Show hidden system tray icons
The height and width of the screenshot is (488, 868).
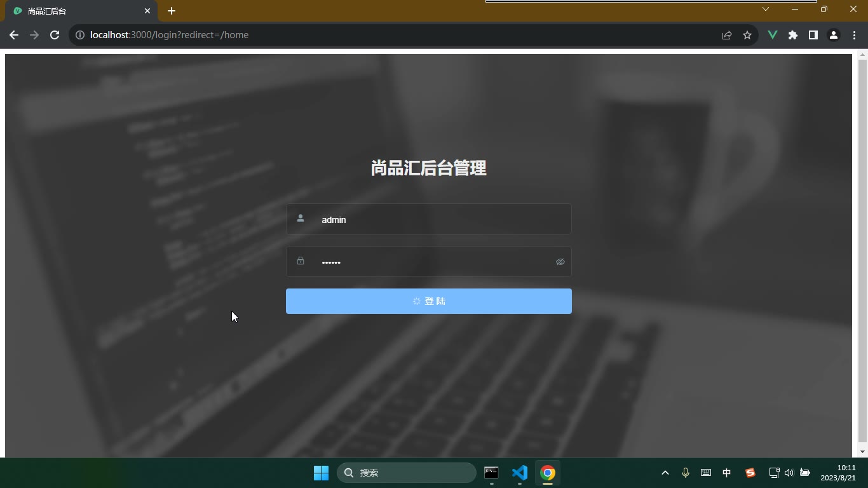[665, 473]
